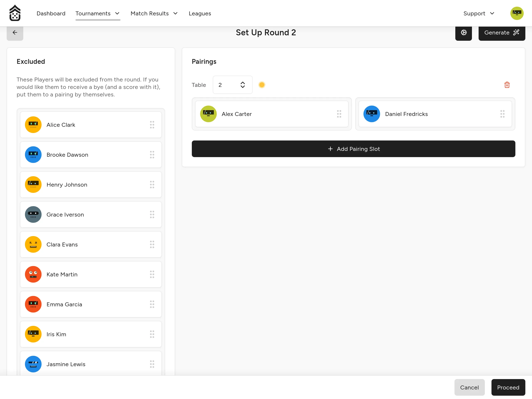Open round settings gear icon
Image resolution: width=532 pixels, height=399 pixels.
(463, 33)
